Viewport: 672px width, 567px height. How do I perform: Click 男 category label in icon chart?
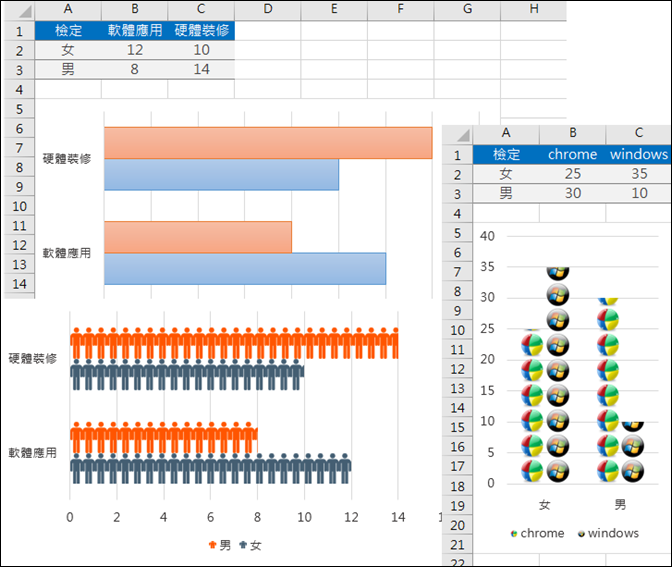[620, 505]
